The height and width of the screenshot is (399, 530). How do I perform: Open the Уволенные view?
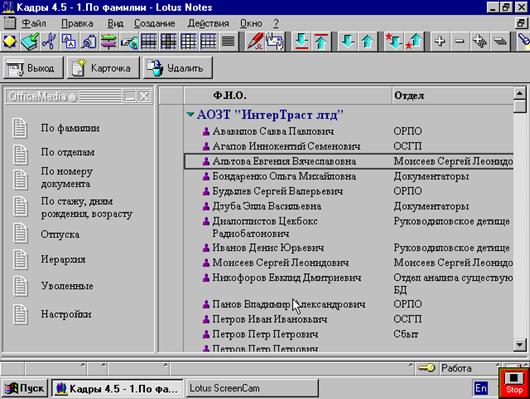tap(67, 286)
